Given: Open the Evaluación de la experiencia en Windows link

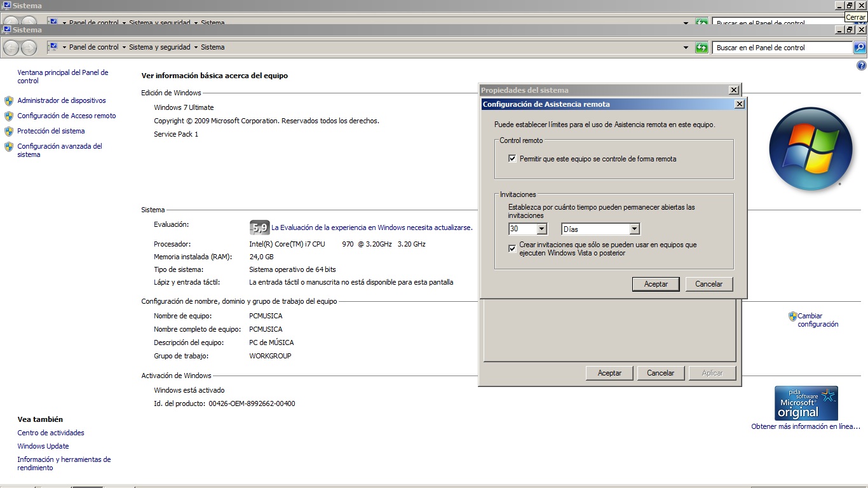Looking at the screenshot, I should 372,227.
